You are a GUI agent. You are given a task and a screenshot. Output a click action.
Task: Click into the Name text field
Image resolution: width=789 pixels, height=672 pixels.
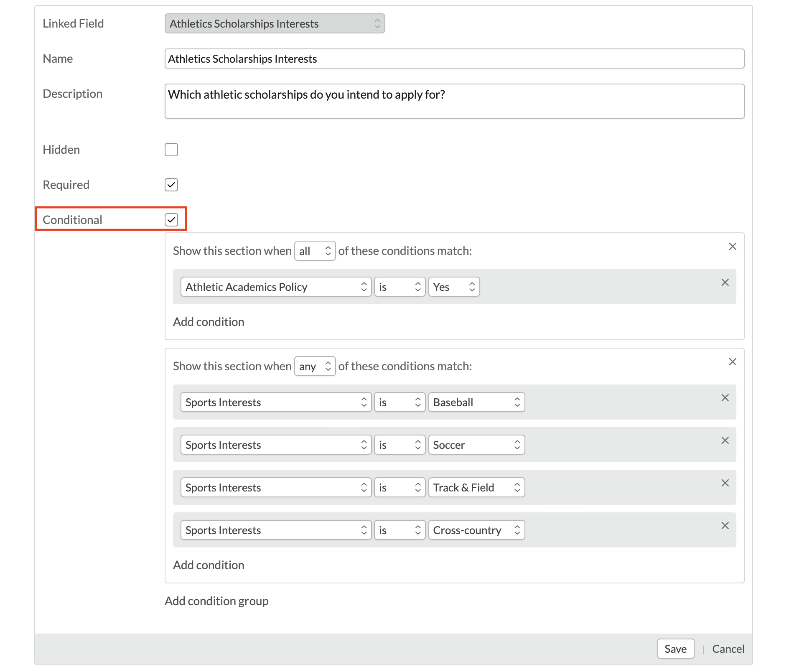click(454, 59)
